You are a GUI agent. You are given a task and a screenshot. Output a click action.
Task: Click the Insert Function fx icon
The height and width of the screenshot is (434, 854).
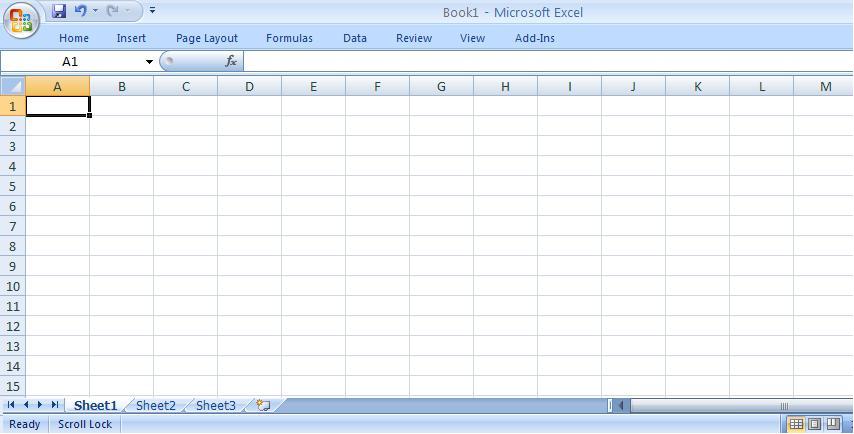pos(231,62)
